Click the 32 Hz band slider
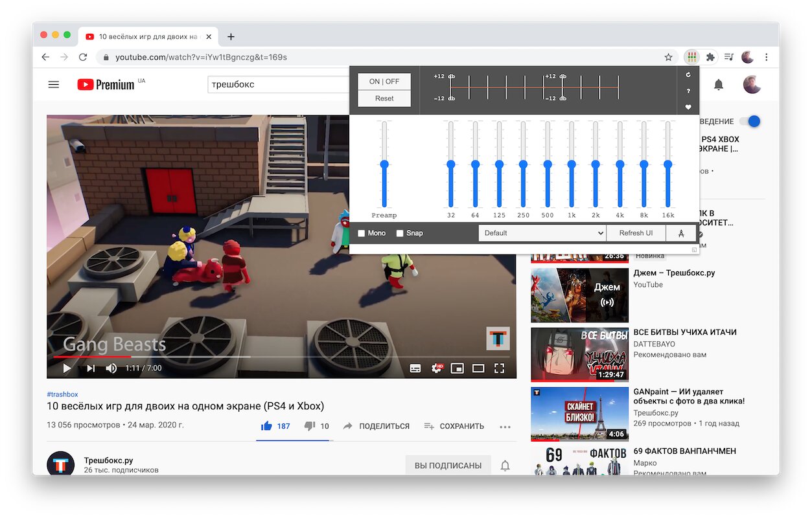812x518 pixels. pyautogui.click(x=451, y=164)
